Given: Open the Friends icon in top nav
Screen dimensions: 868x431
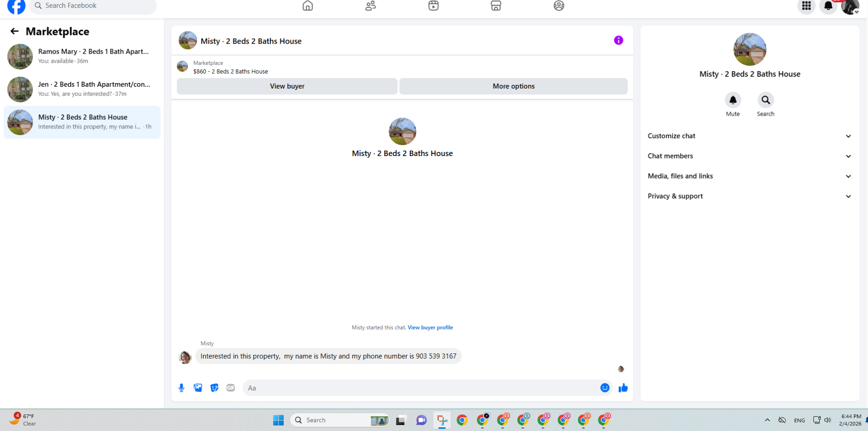Looking at the screenshot, I should [370, 6].
